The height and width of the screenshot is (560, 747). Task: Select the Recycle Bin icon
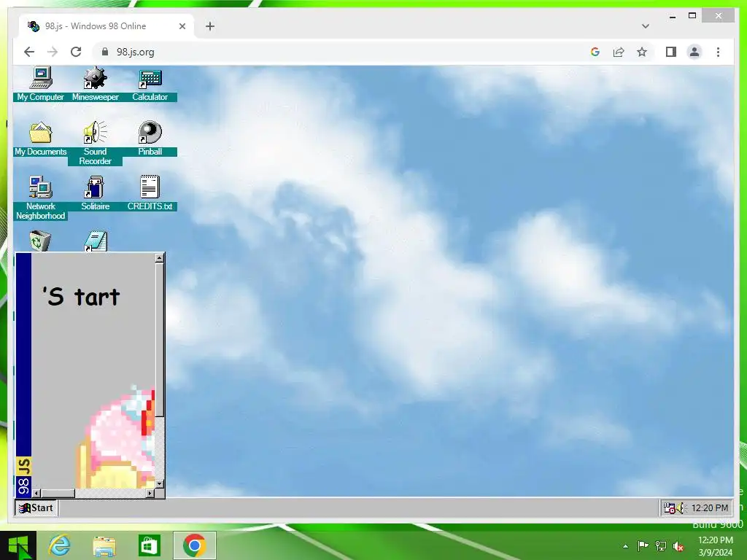click(41, 241)
